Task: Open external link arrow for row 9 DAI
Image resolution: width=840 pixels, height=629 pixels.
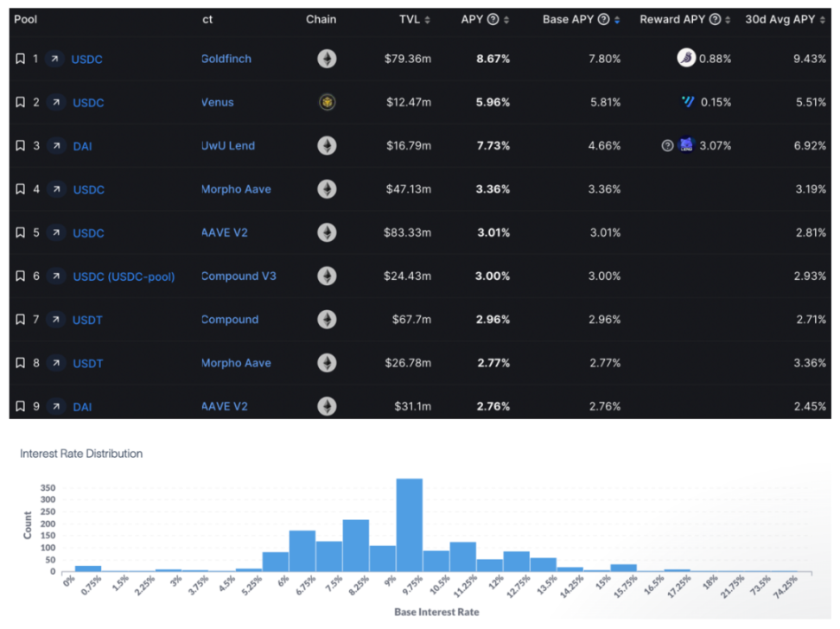Action: (55, 406)
